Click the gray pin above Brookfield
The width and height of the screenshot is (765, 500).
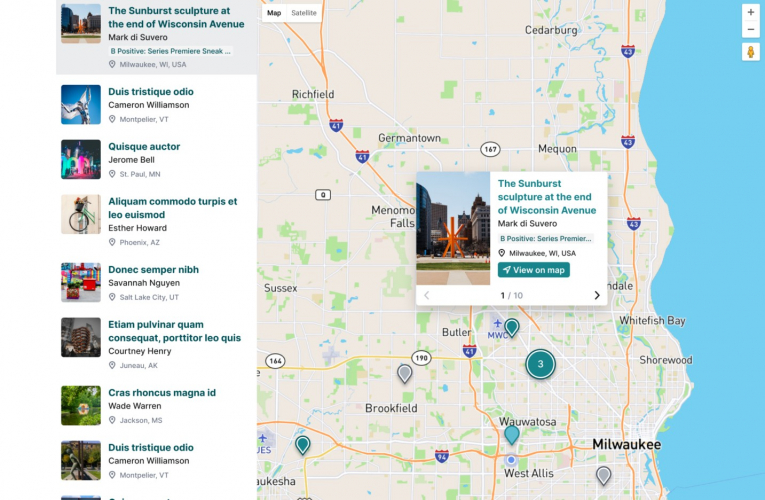point(404,374)
